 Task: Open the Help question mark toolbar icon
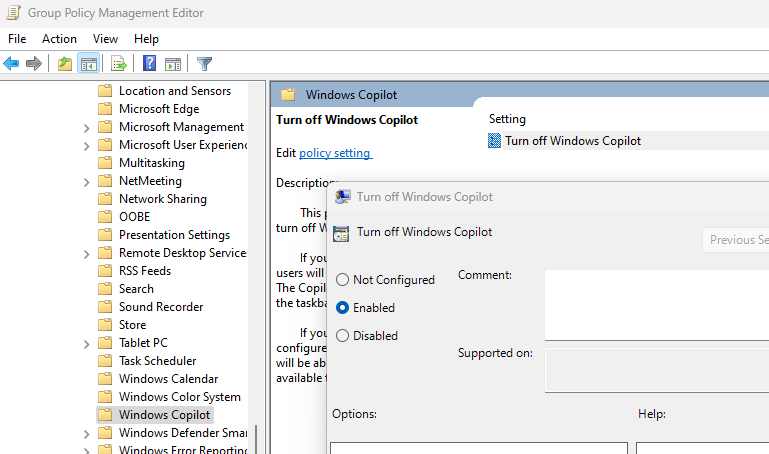[x=149, y=63]
